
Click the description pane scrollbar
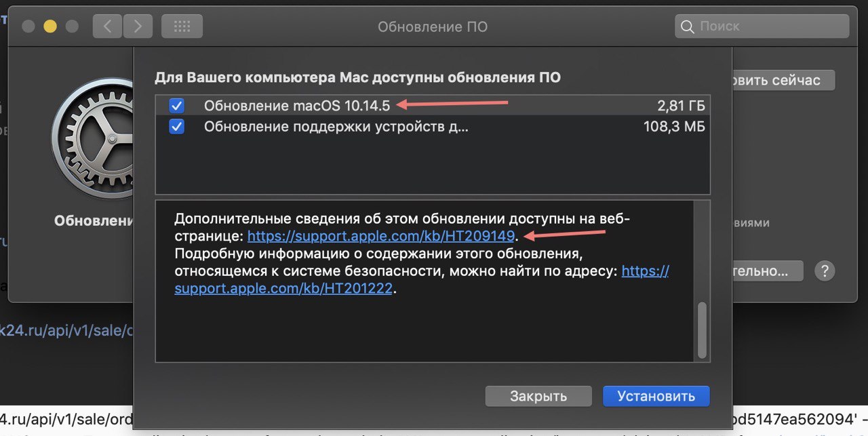(x=702, y=329)
